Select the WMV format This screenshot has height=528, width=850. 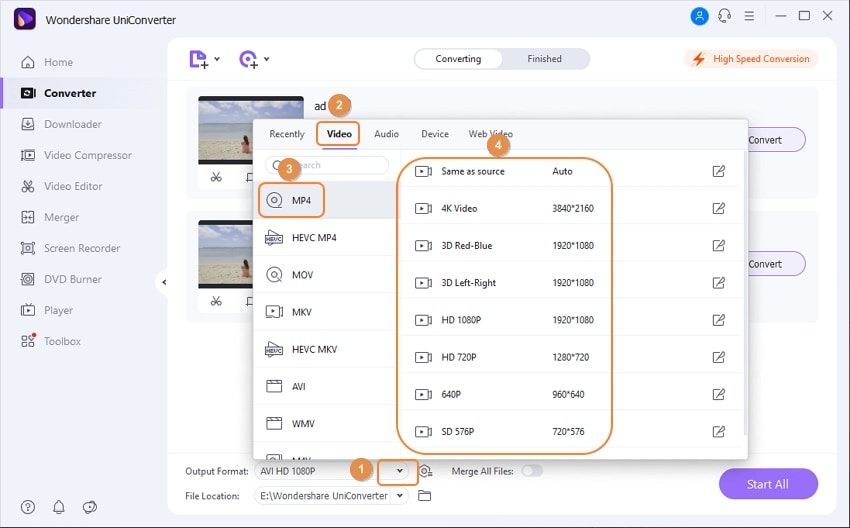(327, 423)
